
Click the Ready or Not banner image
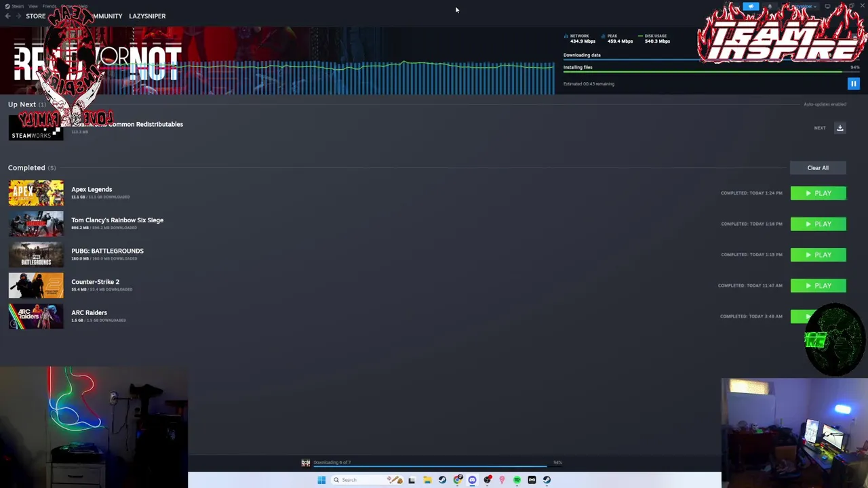click(98, 61)
